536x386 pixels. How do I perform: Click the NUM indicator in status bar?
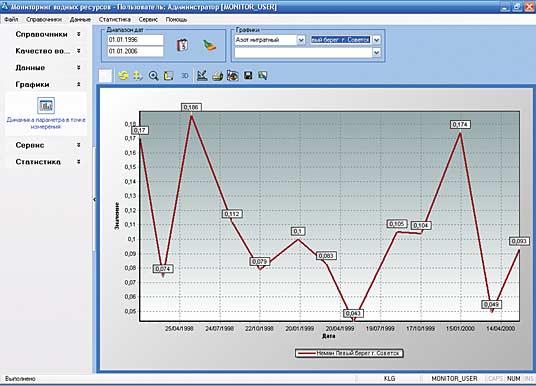(513, 378)
